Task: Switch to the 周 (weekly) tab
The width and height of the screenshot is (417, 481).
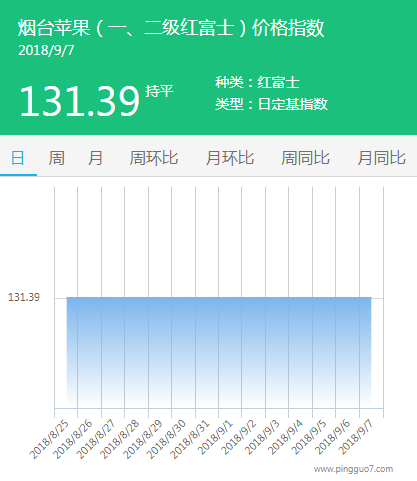Action: pyautogui.click(x=56, y=158)
